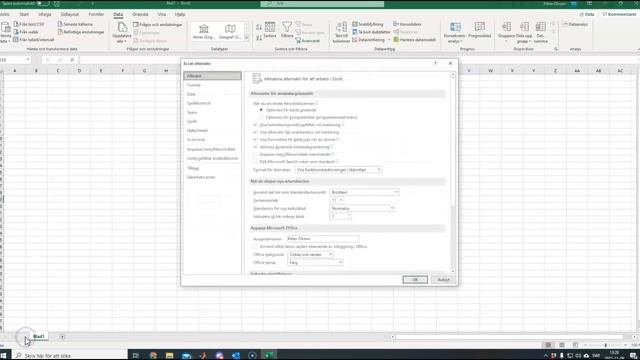Click Prognosblad icon

coord(480,27)
